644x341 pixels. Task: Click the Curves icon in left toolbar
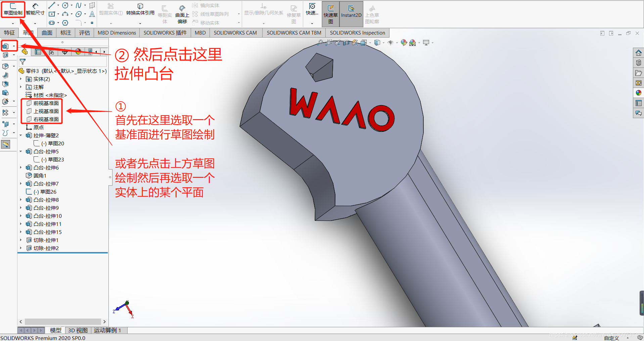[x=5, y=133]
